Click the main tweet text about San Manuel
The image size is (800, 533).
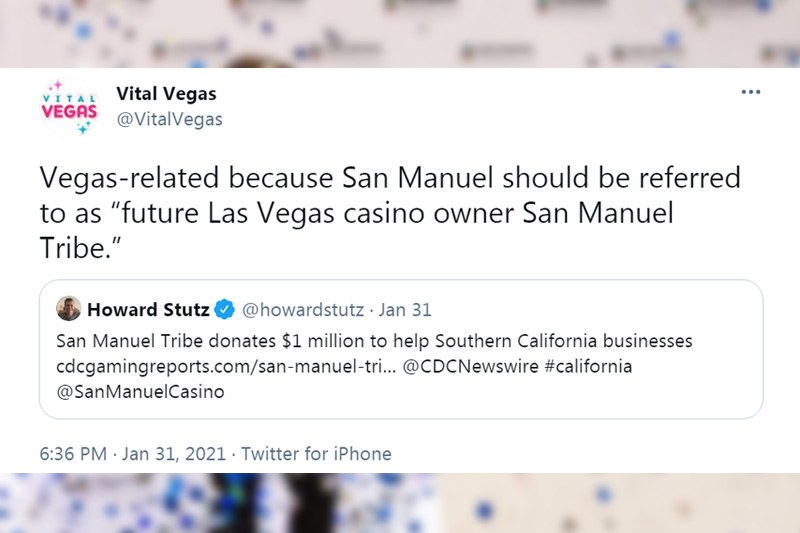(390, 213)
